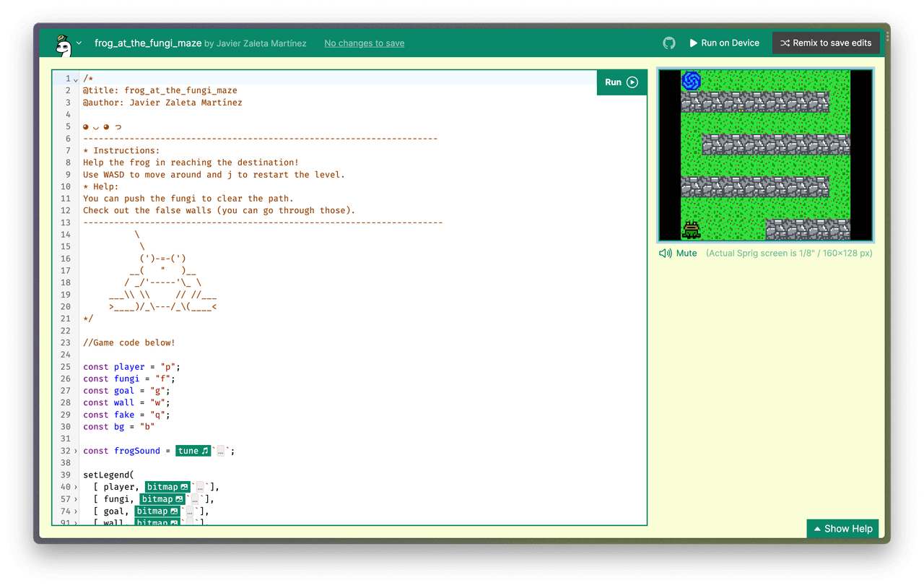
Task: Show Help panel
Action: click(x=842, y=529)
